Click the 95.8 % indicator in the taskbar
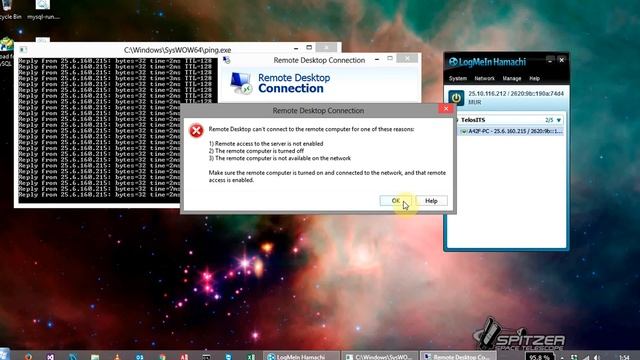 coord(539,357)
